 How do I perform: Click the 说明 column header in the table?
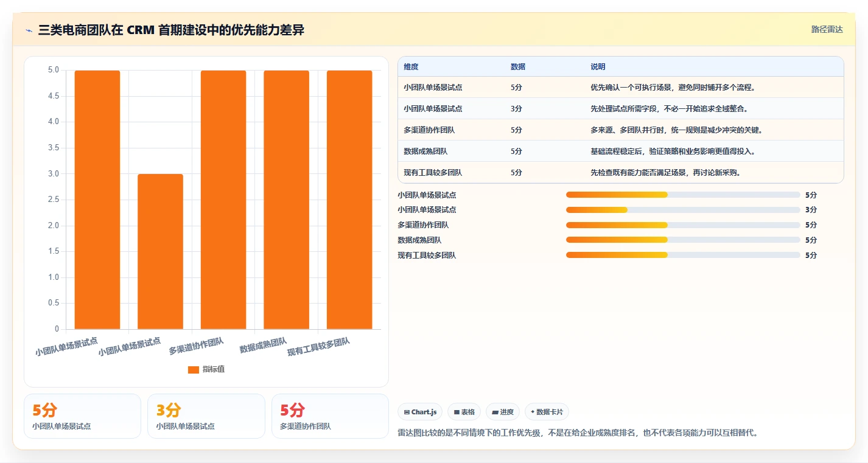point(598,67)
